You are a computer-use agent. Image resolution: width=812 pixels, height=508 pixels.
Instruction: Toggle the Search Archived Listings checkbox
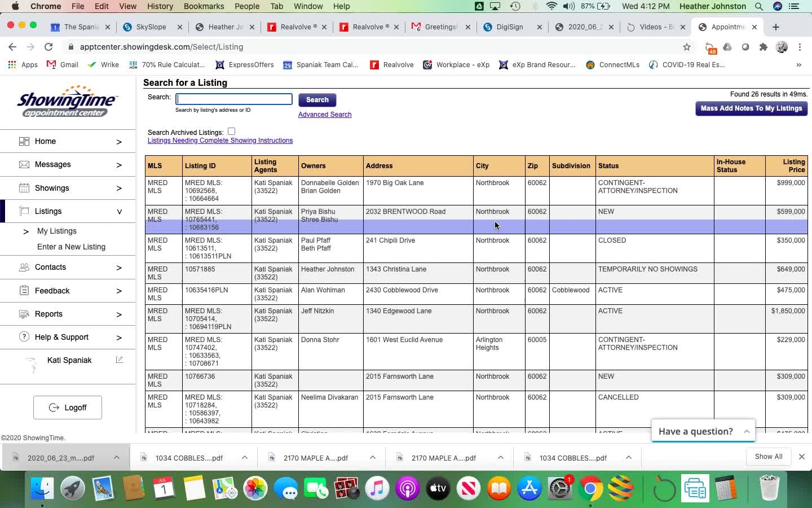point(231,132)
